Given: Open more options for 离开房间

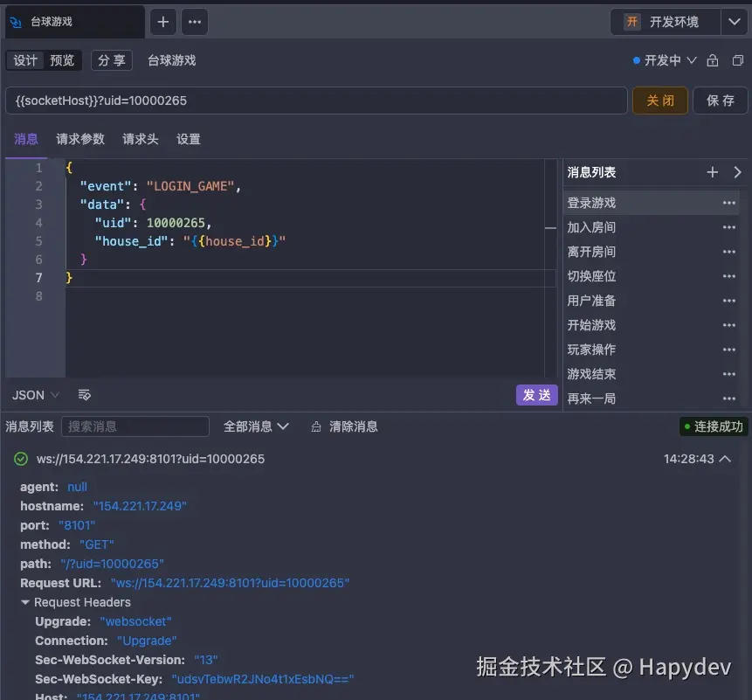Looking at the screenshot, I should [x=729, y=252].
